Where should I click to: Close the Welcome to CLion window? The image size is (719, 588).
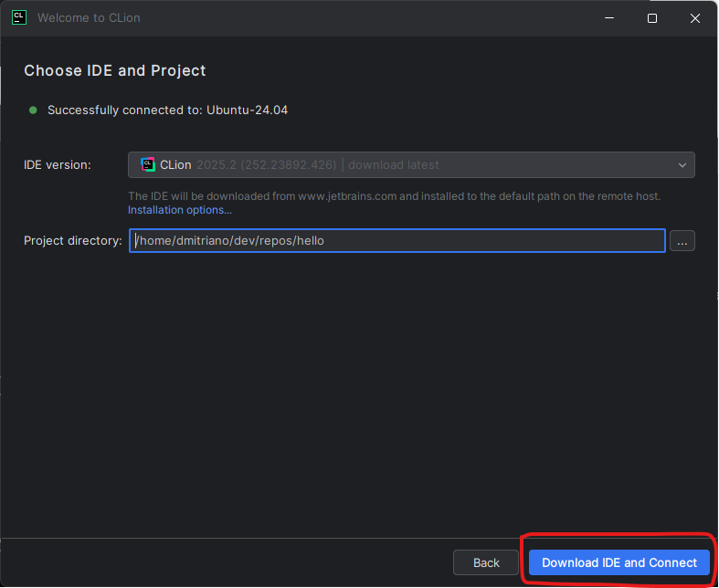pyautogui.click(x=695, y=18)
